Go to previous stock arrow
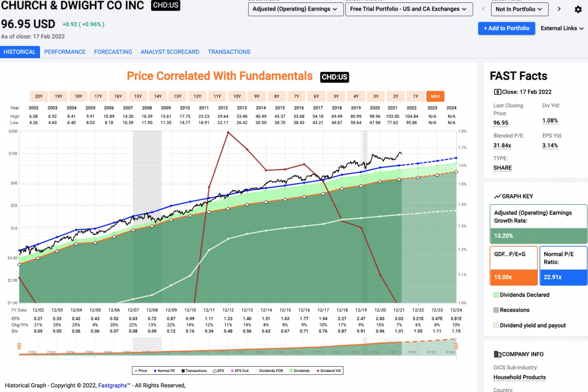The height and width of the screenshot is (392, 588). click(483, 9)
